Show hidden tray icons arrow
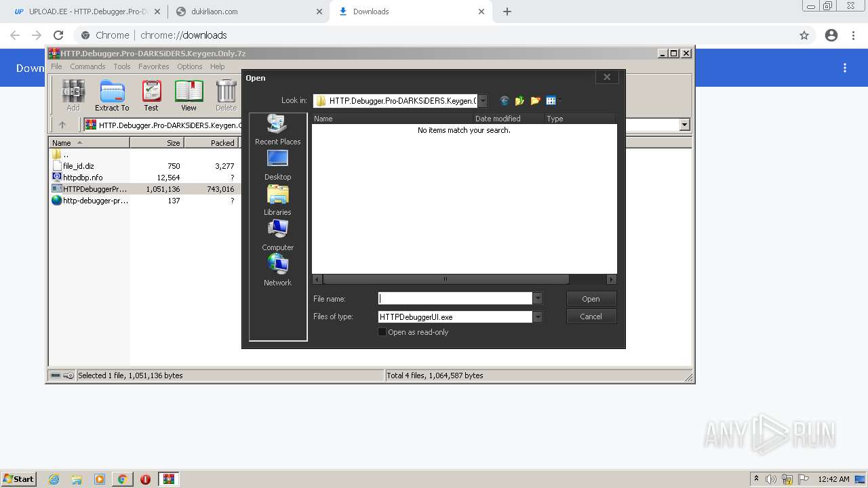Screen dimensions: 868x488 point(756,479)
